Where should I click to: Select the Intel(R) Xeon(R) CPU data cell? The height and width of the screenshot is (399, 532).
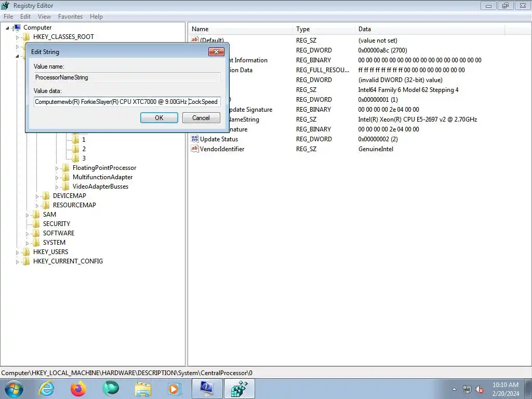417,119
